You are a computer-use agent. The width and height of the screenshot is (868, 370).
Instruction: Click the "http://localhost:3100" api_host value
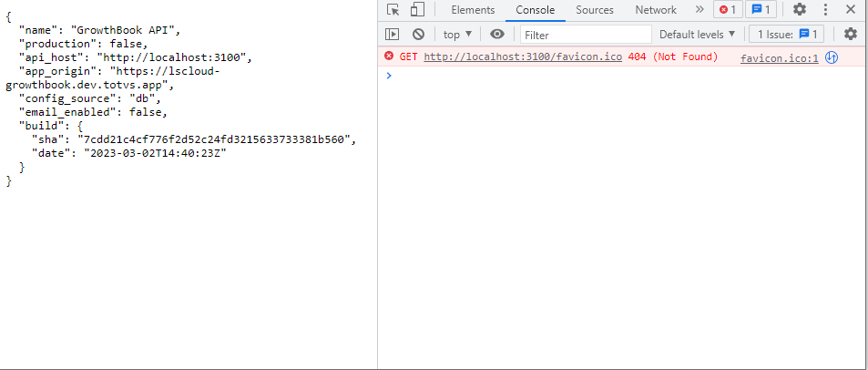(x=171, y=57)
